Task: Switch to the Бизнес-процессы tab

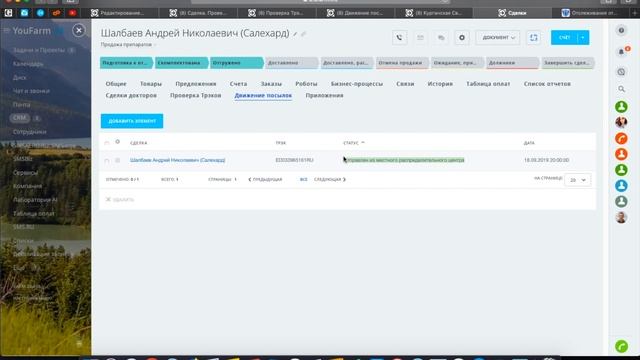Action: (357, 84)
